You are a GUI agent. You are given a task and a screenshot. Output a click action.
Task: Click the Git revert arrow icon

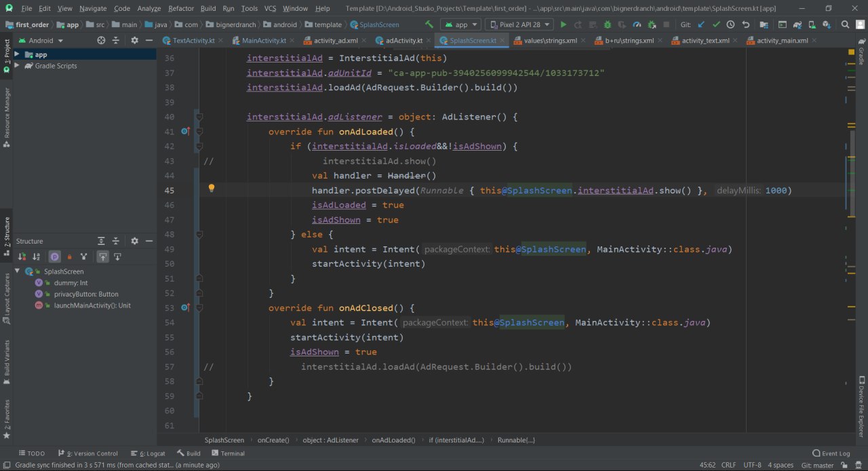point(746,24)
